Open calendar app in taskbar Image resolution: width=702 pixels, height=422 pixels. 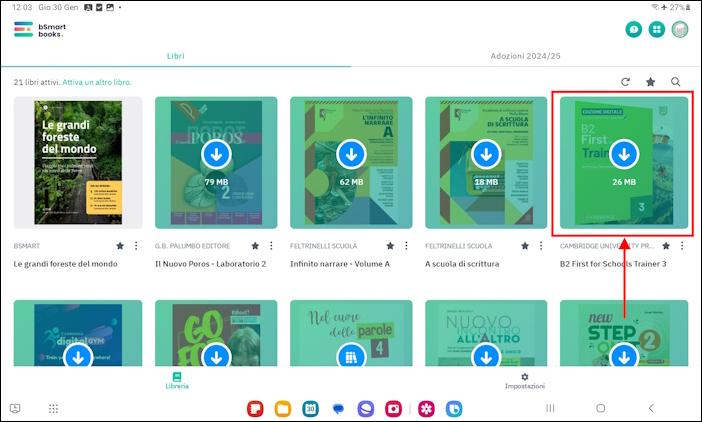(310, 409)
